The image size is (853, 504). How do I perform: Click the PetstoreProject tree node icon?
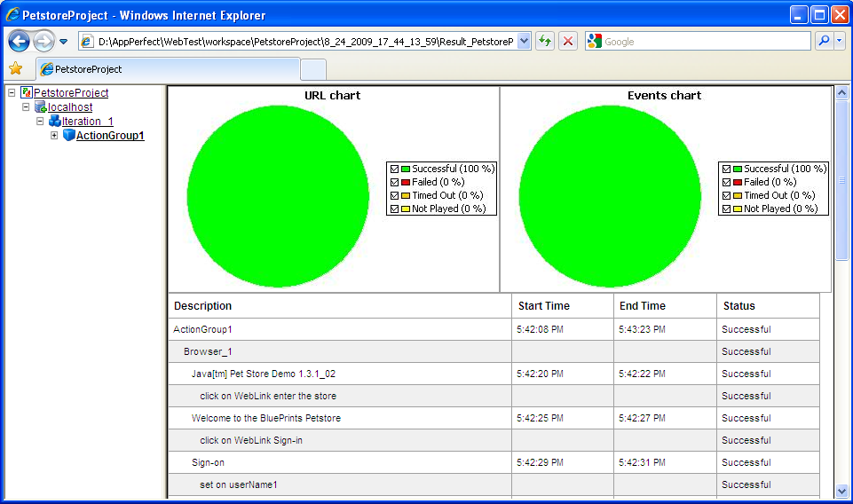[x=27, y=92]
